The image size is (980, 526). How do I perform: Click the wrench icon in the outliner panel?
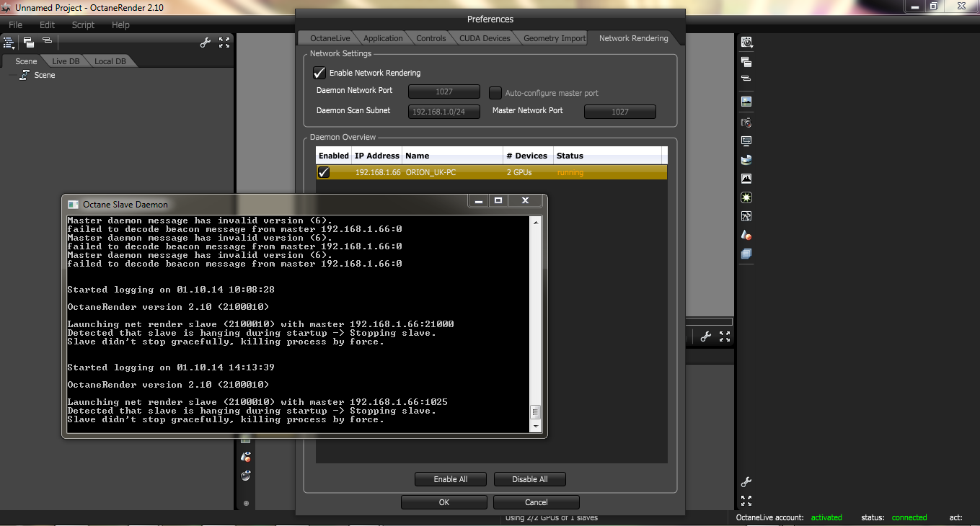205,43
